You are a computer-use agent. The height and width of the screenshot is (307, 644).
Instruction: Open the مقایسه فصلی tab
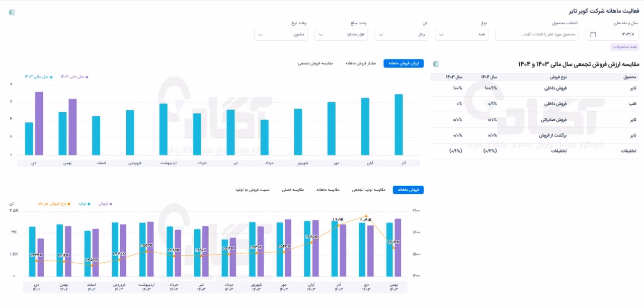pos(294,190)
